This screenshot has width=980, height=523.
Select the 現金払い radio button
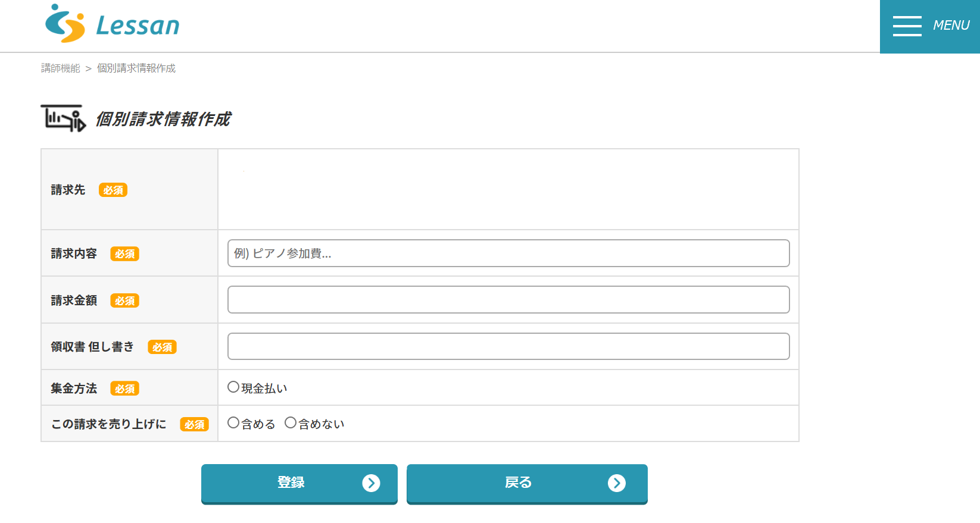[x=233, y=387]
